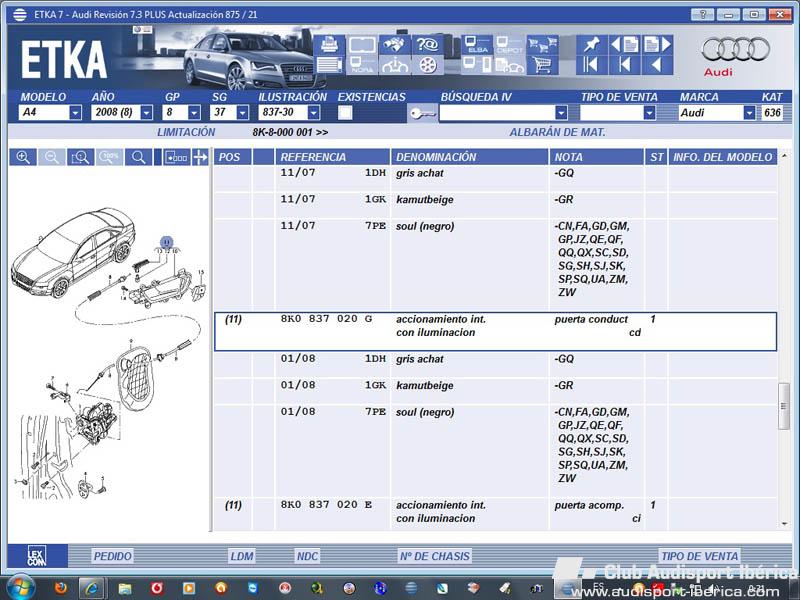Click the ST column header

(x=656, y=157)
